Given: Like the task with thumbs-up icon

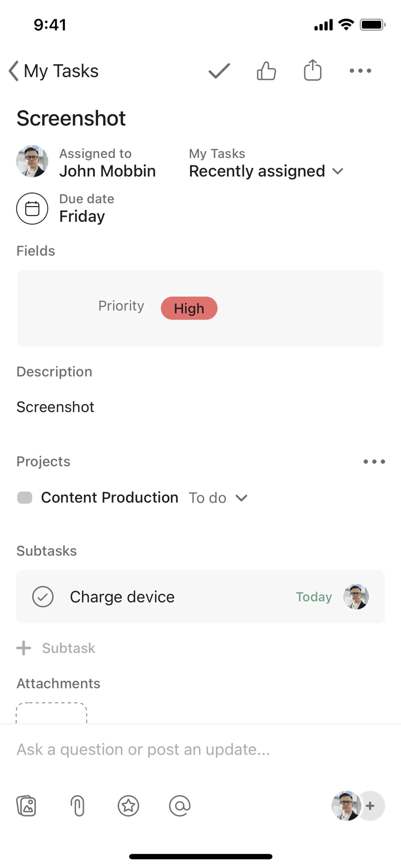Looking at the screenshot, I should coord(266,71).
